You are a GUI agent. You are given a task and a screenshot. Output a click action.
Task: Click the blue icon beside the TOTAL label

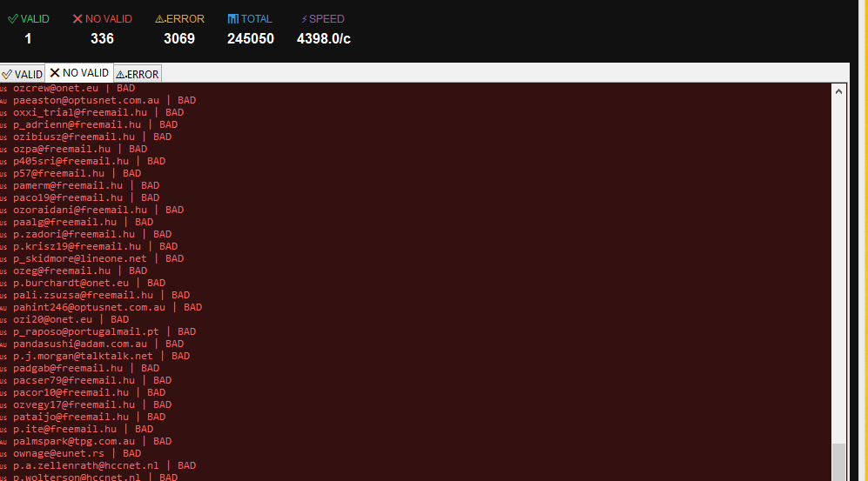coord(233,19)
